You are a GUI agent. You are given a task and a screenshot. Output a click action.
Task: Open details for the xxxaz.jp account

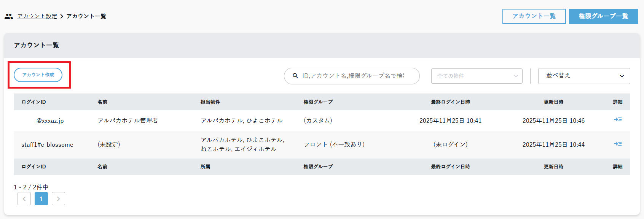[x=617, y=120]
